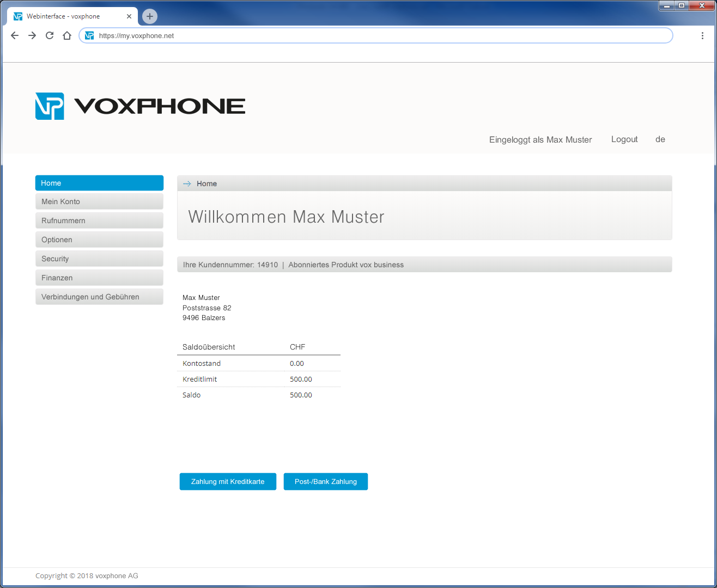Click the CHF column header
Image resolution: width=717 pixels, height=588 pixels.
point(297,347)
